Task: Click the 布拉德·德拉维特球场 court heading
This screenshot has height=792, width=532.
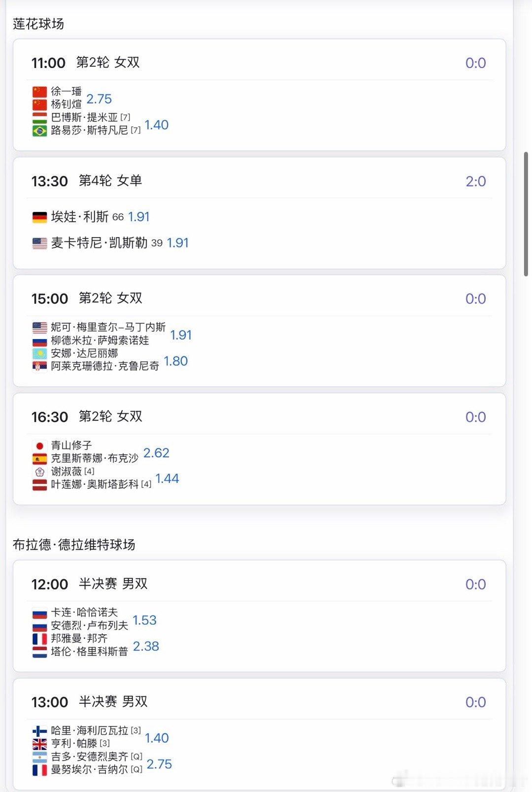Action: (x=74, y=545)
